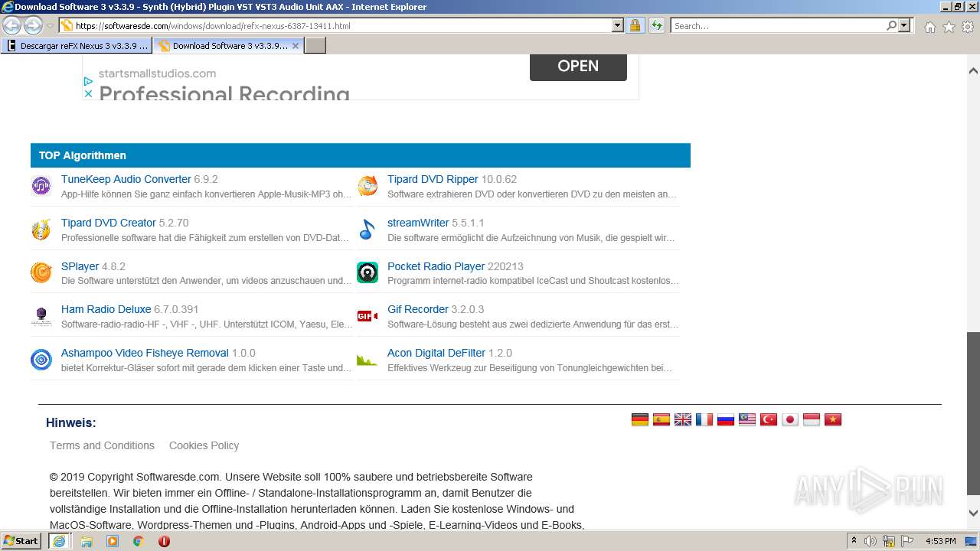980x551 pixels.
Task: Open Favorites with the star icon
Action: (x=949, y=27)
